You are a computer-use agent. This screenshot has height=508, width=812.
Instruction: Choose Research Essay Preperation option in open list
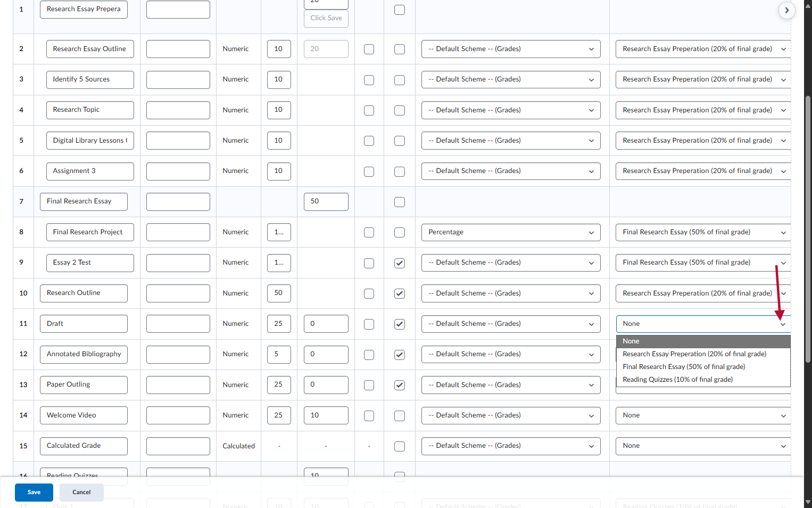703,354
